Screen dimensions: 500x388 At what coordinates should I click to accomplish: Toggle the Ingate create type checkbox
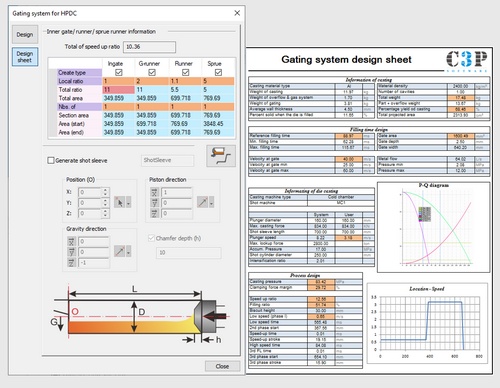(118, 72)
